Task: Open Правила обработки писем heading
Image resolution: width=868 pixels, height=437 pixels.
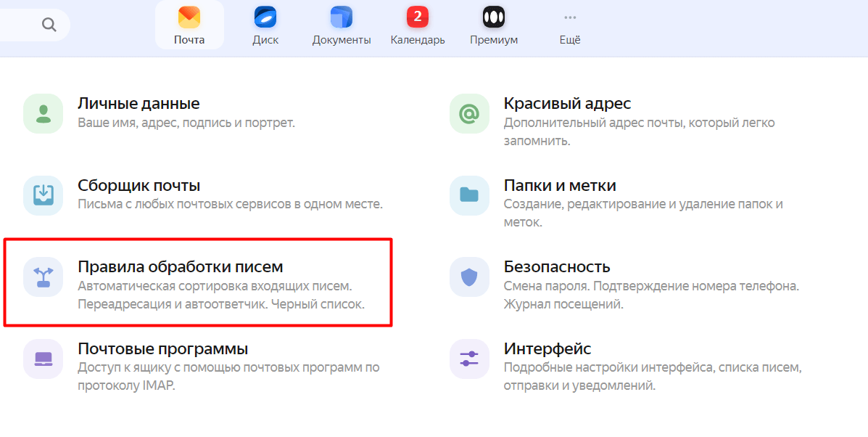Action: 181,267
